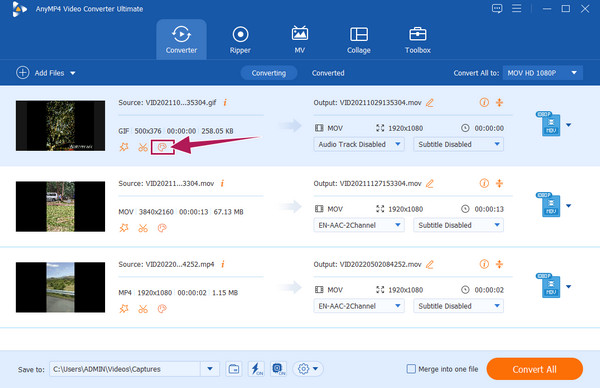The height and width of the screenshot is (388, 600).
Task: Click compress icon for VID20220502084252.mov output
Action: (x=499, y=264)
